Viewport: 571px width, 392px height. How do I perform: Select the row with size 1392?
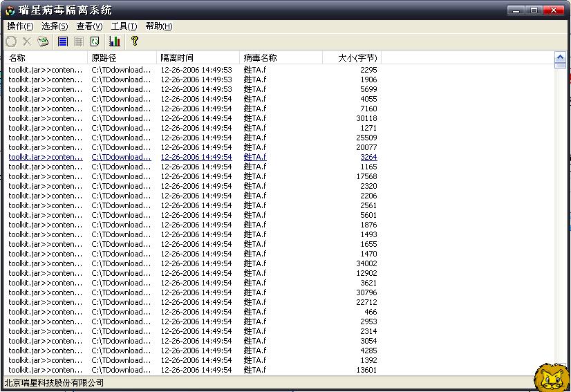[x=193, y=360]
